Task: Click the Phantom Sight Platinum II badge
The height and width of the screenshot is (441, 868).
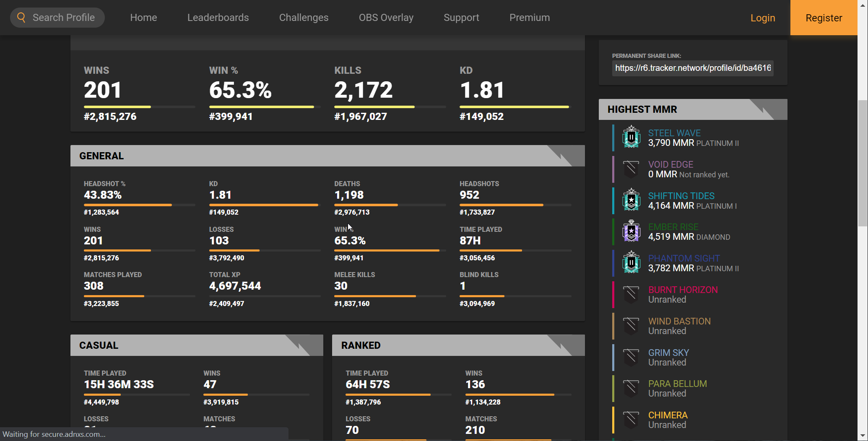Action: click(631, 263)
